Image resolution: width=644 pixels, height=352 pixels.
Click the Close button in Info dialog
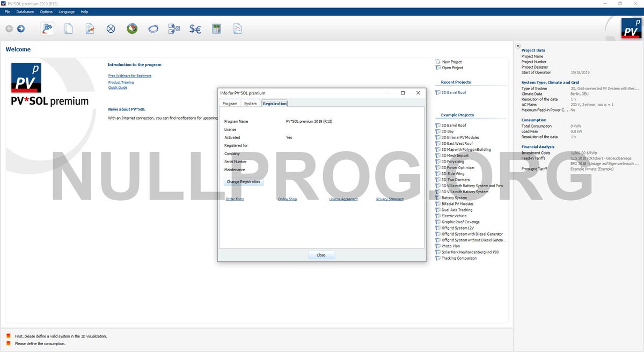click(321, 255)
